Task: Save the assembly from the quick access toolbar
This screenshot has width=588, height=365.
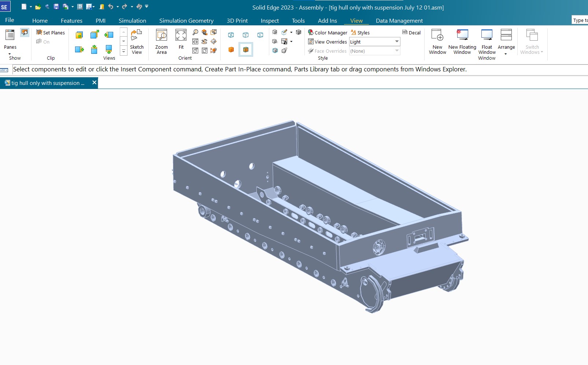Action: click(x=56, y=7)
